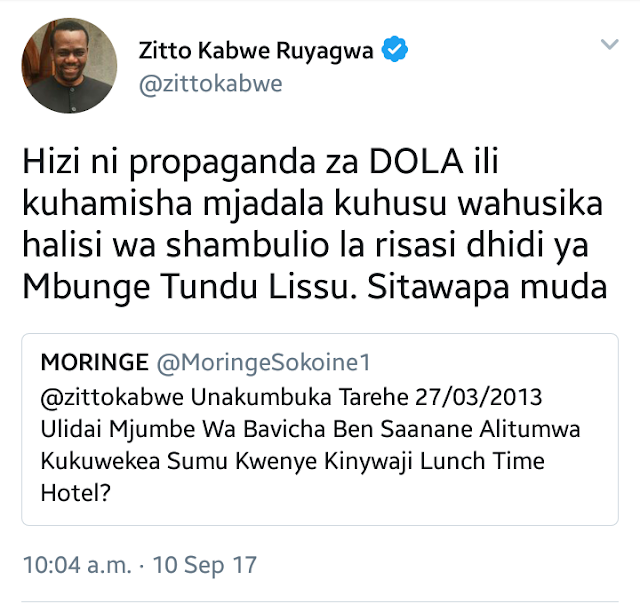Viewport: 640px width, 604px height.
Task: Click the phrase "Sitawapa muda"
Action: coord(487,287)
